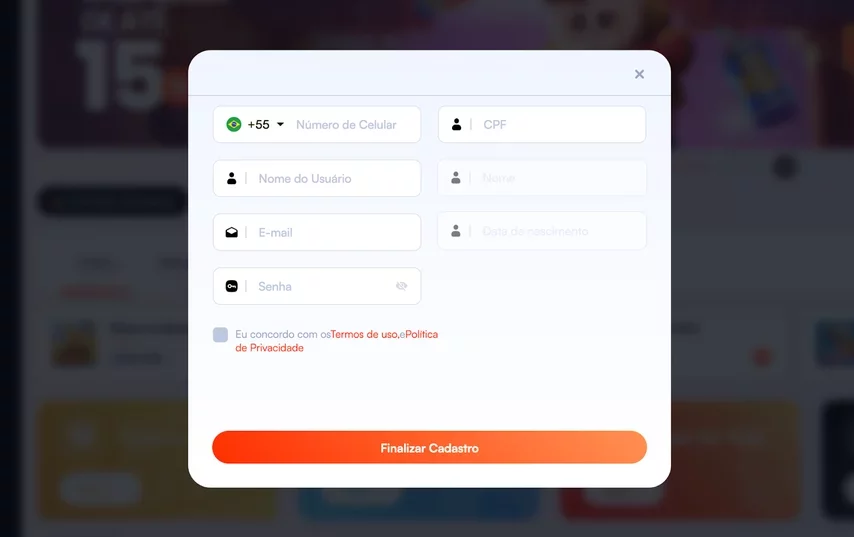Click the Finalizar Cadastro button
The width and height of the screenshot is (854, 537).
click(429, 448)
